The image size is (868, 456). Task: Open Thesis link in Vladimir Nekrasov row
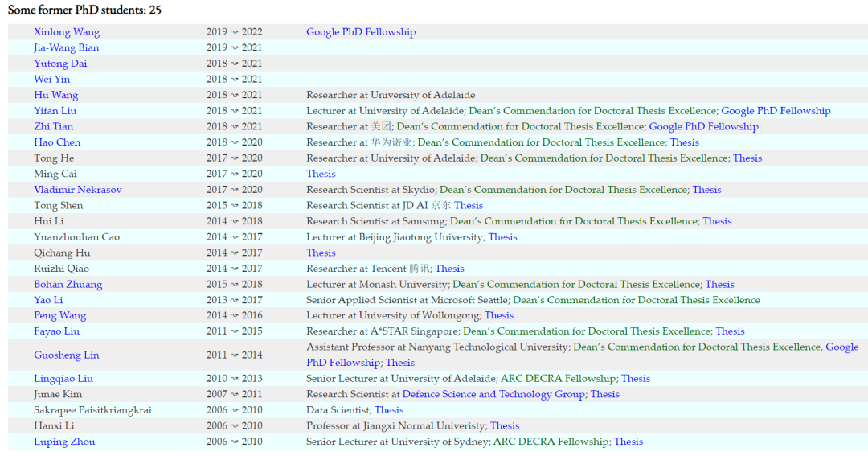pos(707,190)
